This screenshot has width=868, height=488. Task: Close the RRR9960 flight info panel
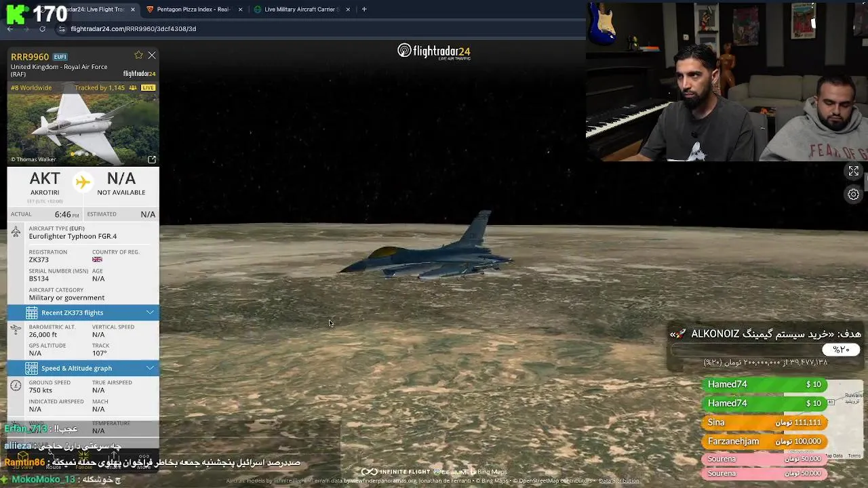pyautogui.click(x=152, y=56)
